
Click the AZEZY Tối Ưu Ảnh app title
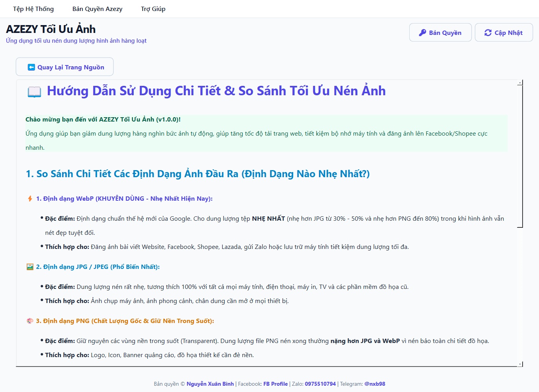(x=51, y=29)
